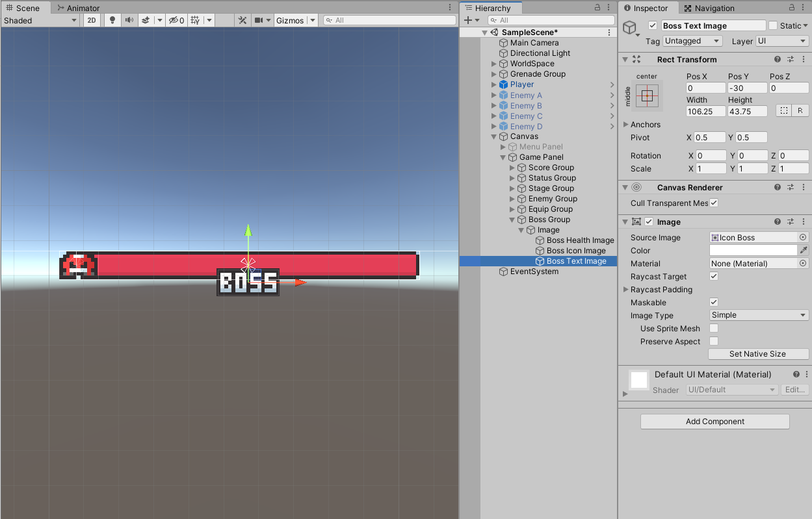
Task: Toggle 2D view mode in Scene
Action: pyautogui.click(x=92, y=20)
